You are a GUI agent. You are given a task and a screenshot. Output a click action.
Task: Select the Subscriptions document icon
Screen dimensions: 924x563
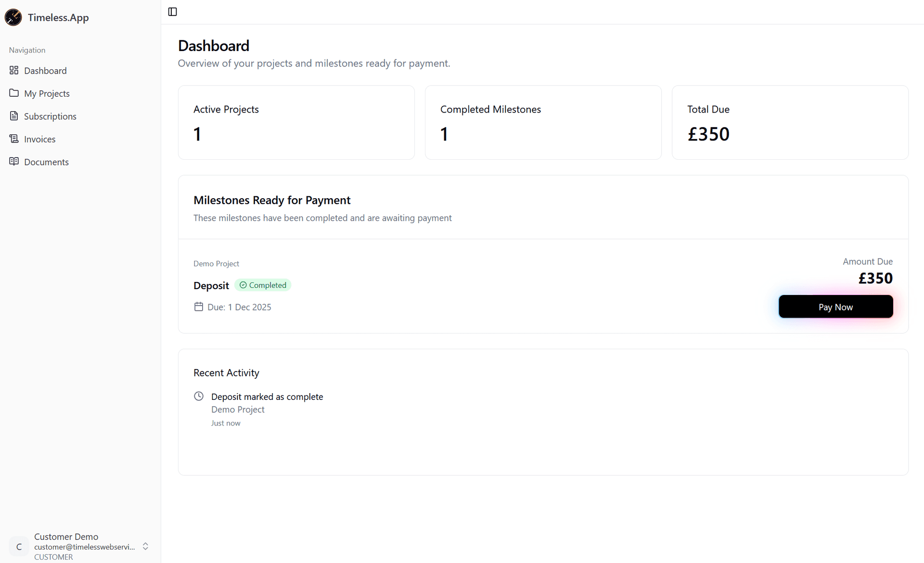(14, 116)
